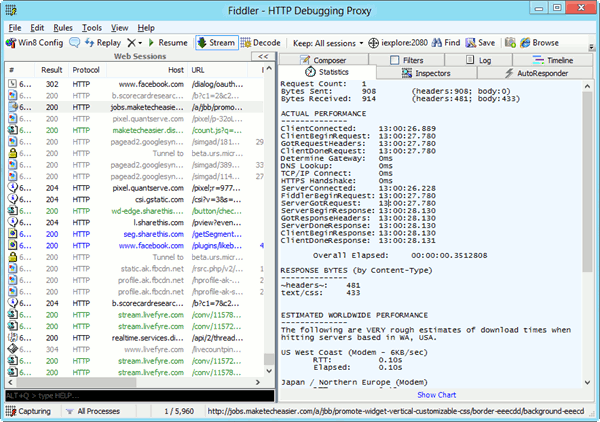Collapse Web Sessions panel with << button
Image resolution: width=600 pixels, height=422 pixels.
[263, 57]
